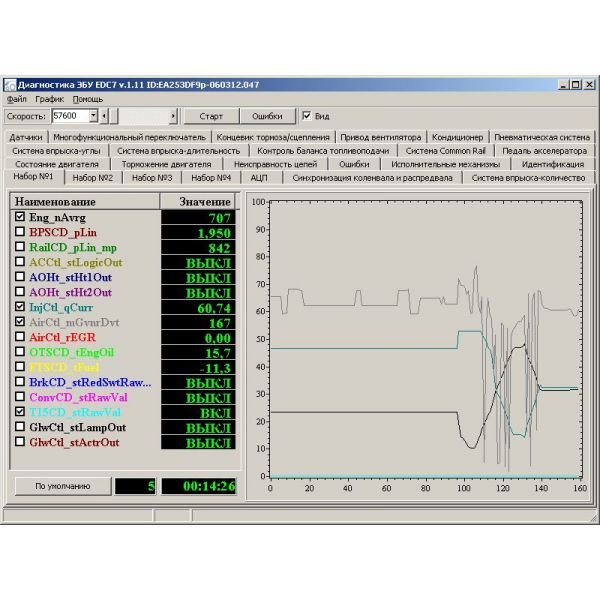Uncheck the Eng_nAvrg parameter checkbox

coord(20,217)
